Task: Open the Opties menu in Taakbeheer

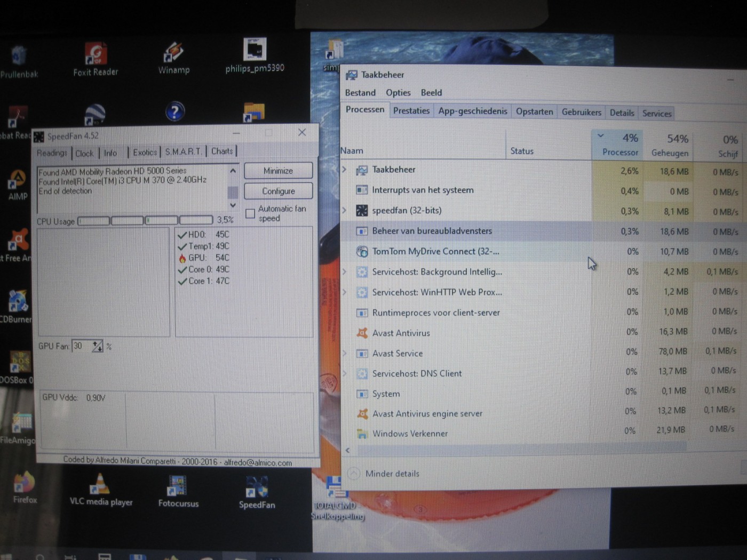Action: point(398,93)
